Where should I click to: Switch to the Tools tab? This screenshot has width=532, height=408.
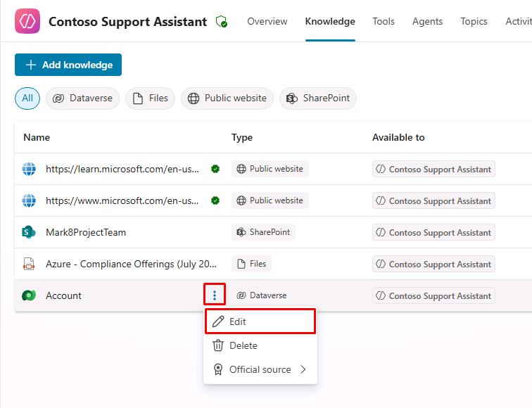(384, 21)
